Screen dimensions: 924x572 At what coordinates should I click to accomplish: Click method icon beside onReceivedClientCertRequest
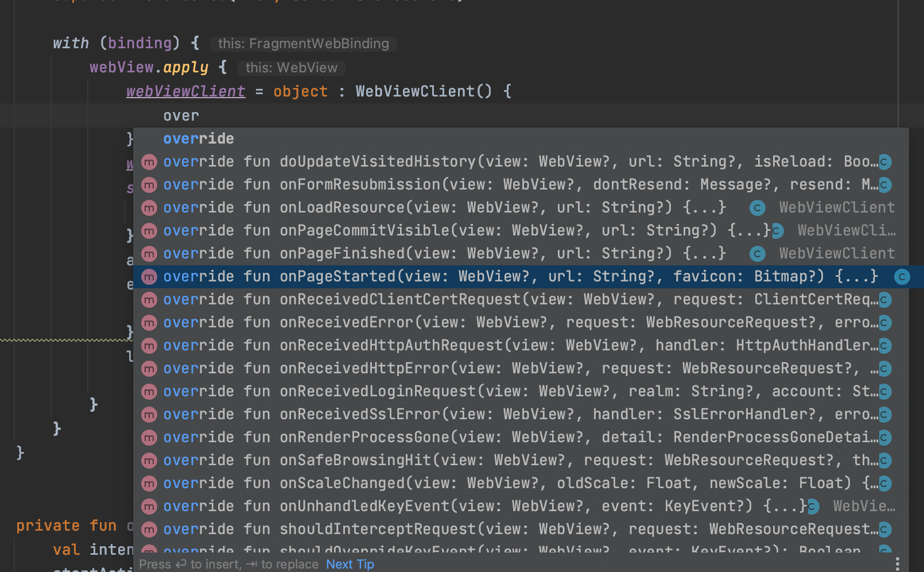(149, 300)
